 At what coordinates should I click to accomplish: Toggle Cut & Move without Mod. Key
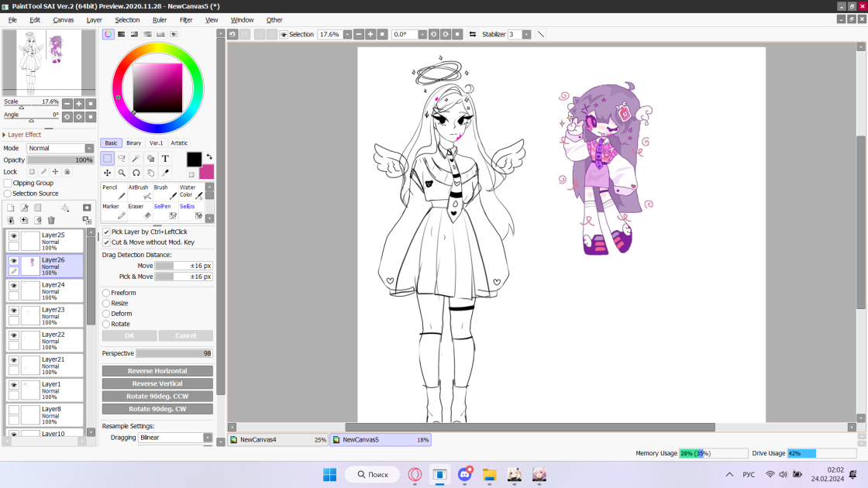click(x=106, y=242)
